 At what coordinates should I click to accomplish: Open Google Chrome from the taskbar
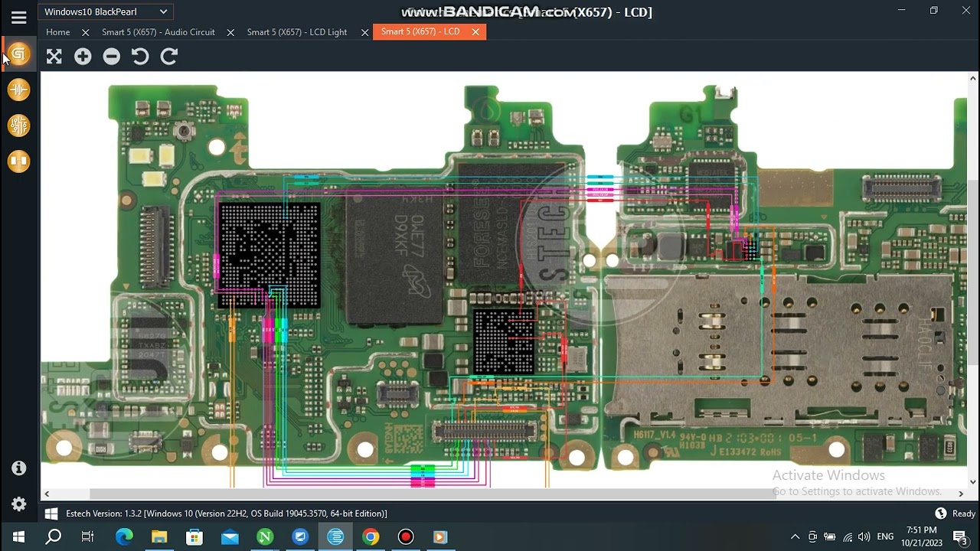point(371,536)
